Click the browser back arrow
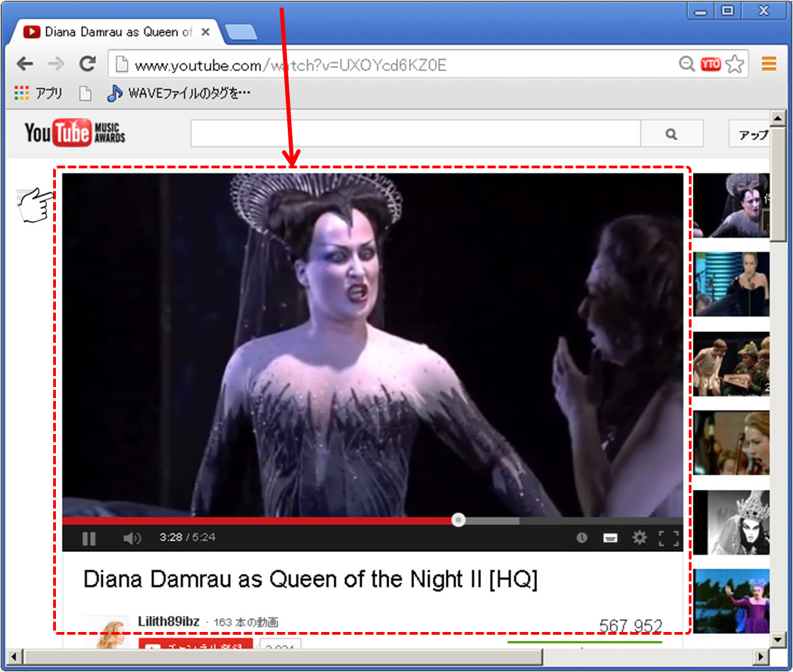The width and height of the screenshot is (793, 672). tap(25, 65)
